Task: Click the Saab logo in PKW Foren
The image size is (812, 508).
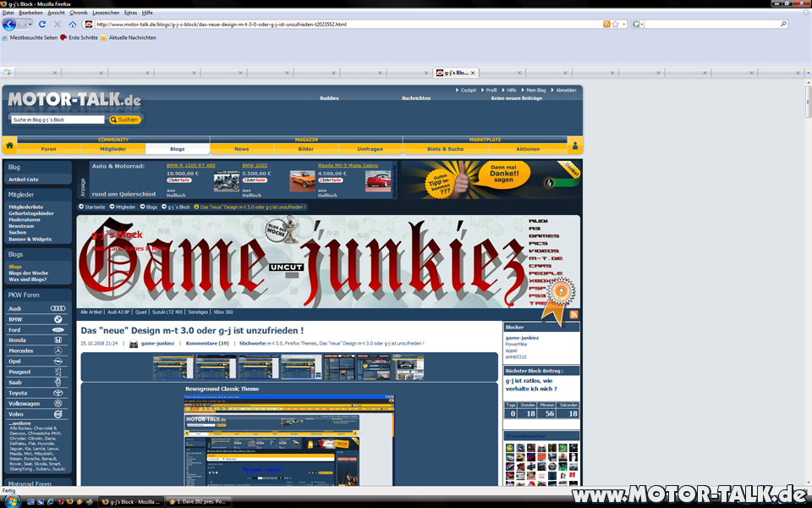Action: (x=58, y=383)
